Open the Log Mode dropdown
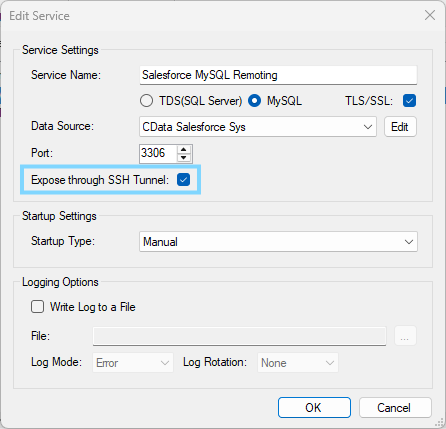This screenshot has height=429, width=446. [133, 363]
